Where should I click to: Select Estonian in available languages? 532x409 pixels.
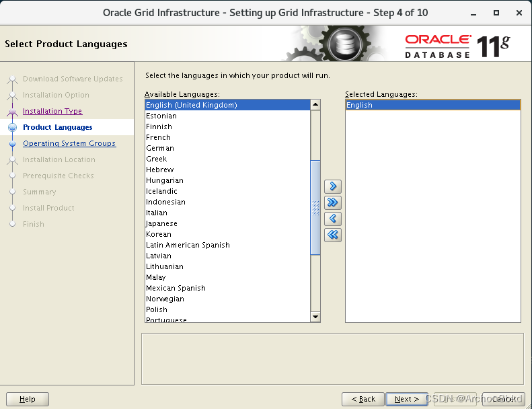pyautogui.click(x=227, y=116)
